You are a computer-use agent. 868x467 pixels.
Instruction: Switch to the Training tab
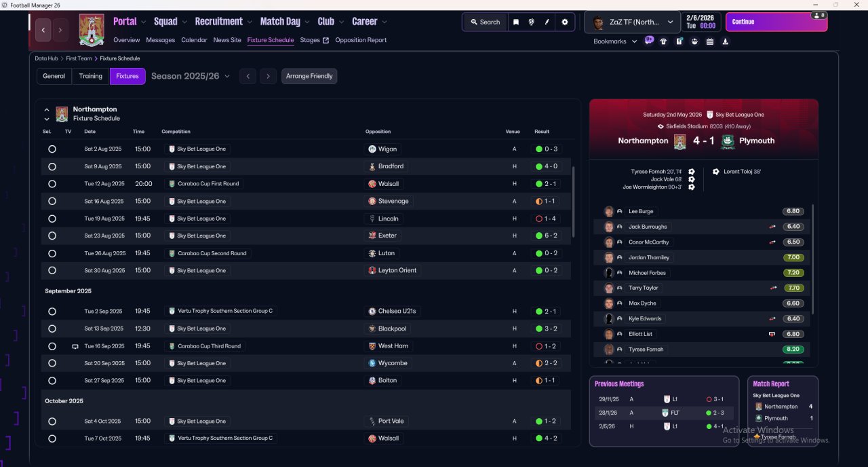pyautogui.click(x=91, y=76)
